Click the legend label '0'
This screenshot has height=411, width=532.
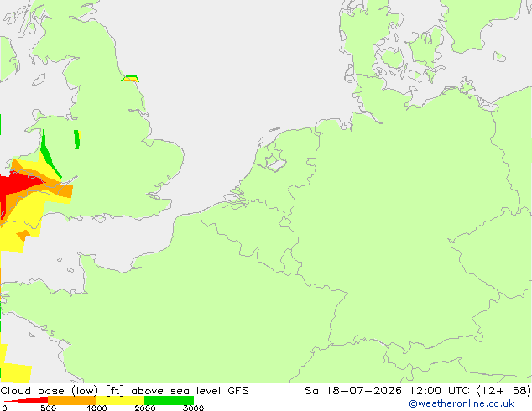click(x=4, y=408)
